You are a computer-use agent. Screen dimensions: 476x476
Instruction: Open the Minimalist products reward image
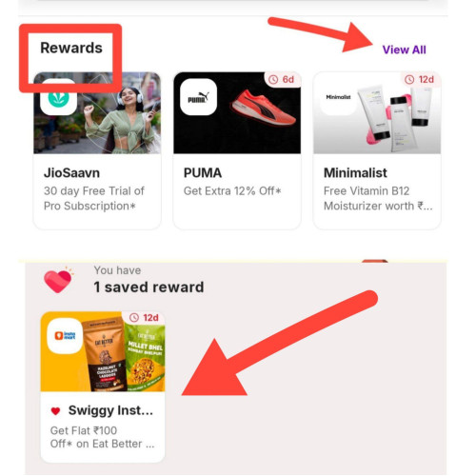click(377, 113)
